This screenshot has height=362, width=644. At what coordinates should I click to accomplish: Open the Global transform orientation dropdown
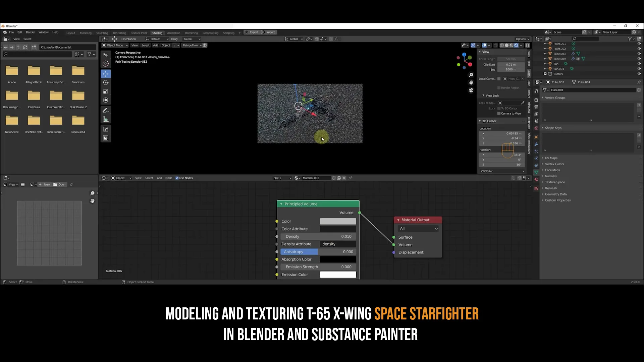click(x=294, y=39)
